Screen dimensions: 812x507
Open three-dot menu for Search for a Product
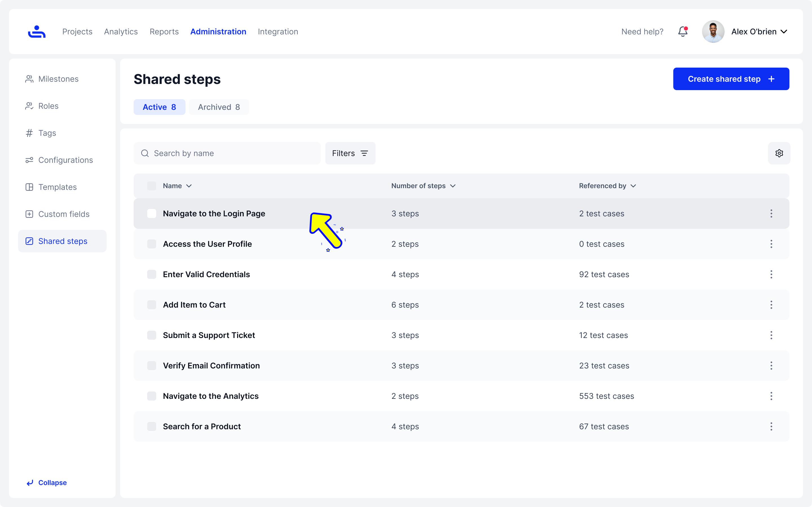[771, 426]
